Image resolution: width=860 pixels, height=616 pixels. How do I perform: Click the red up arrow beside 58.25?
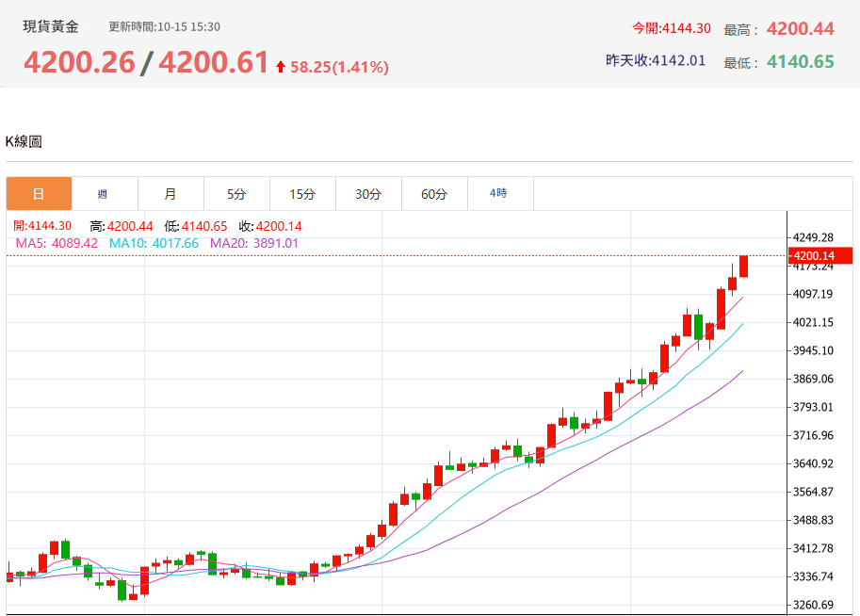pyautogui.click(x=281, y=67)
